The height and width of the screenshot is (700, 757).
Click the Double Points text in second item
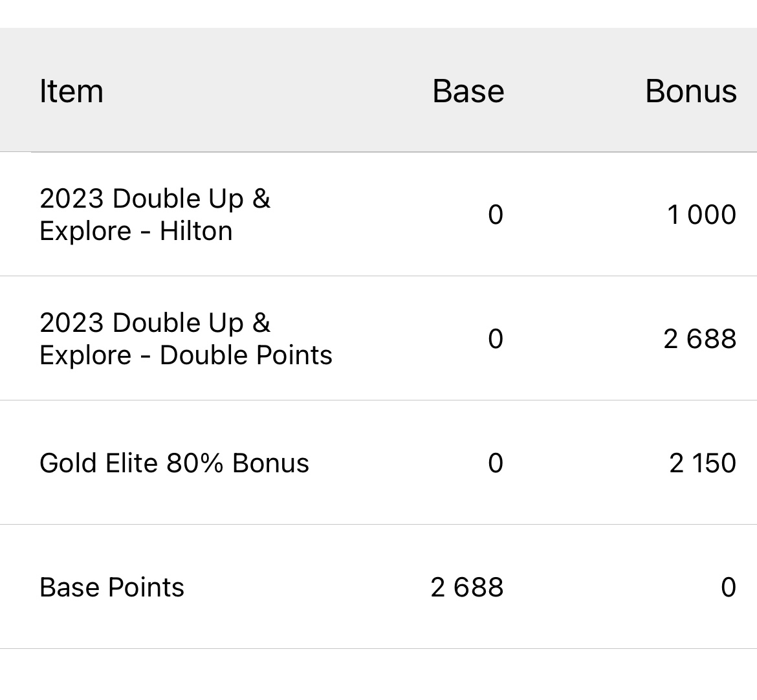click(x=246, y=355)
